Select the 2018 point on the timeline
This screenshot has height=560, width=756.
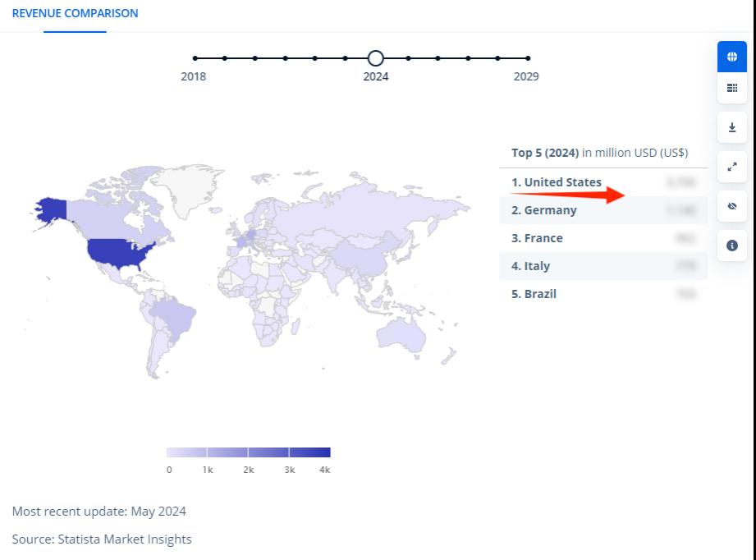click(195, 58)
